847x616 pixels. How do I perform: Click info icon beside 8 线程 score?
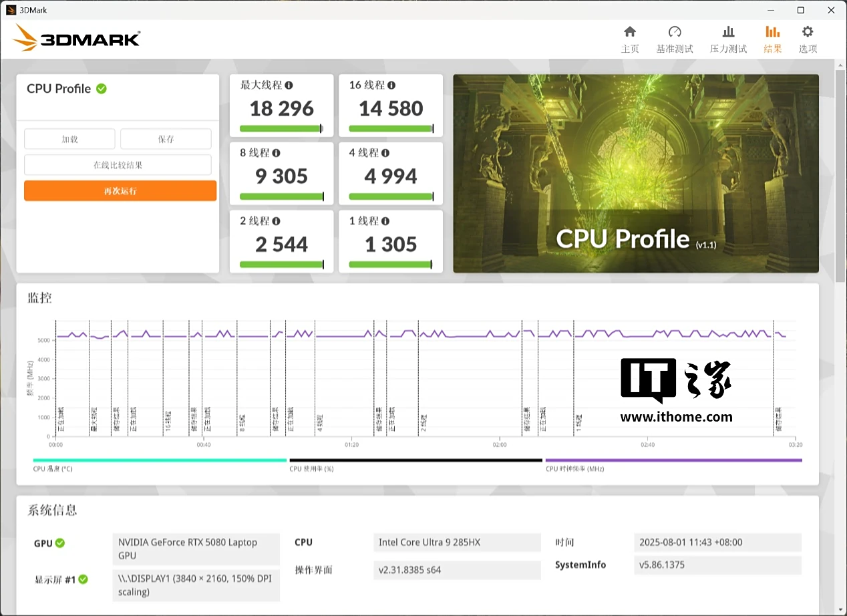click(276, 153)
